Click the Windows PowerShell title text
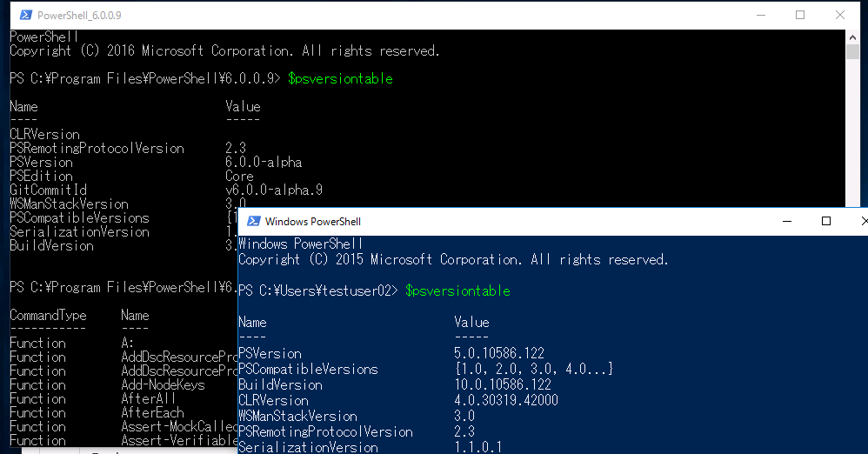Image resolution: width=868 pixels, height=454 pixels. [x=313, y=222]
